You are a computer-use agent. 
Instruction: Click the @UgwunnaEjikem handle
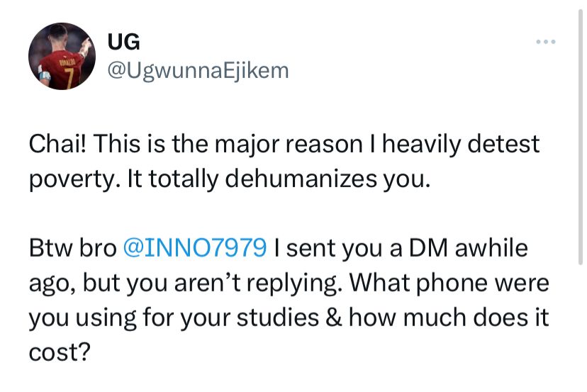click(198, 70)
